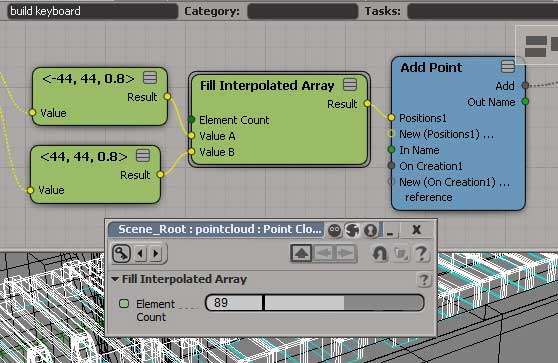The image size is (558, 363).
Task: Go to previous property page arrow
Action: click(141, 254)
